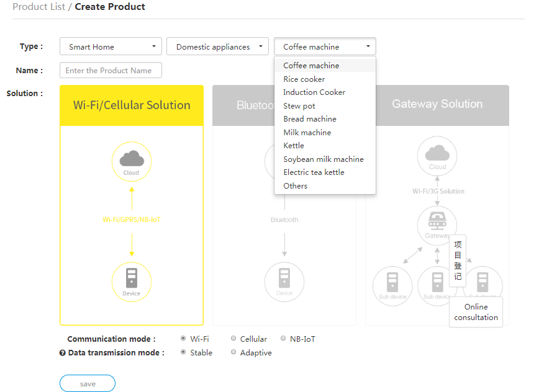Switch data transmission mode to Adaptive
This screenshot has height=392, width=539.
[235, 352]
